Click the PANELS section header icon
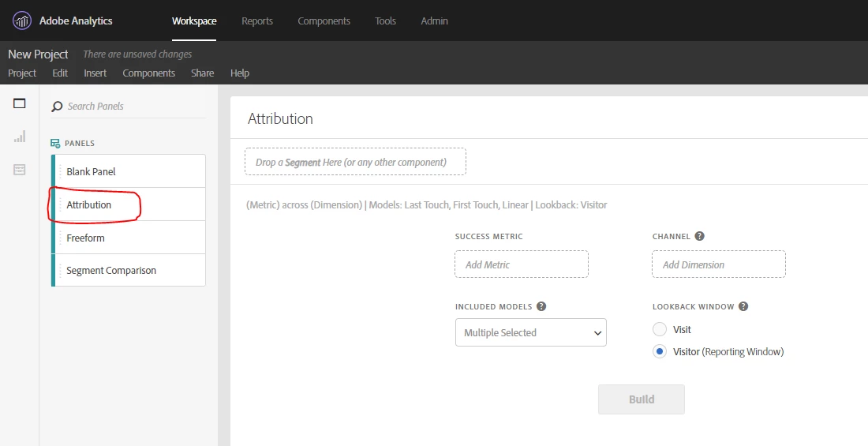This screenshot has height=446, width=868. tap(55, 144)
